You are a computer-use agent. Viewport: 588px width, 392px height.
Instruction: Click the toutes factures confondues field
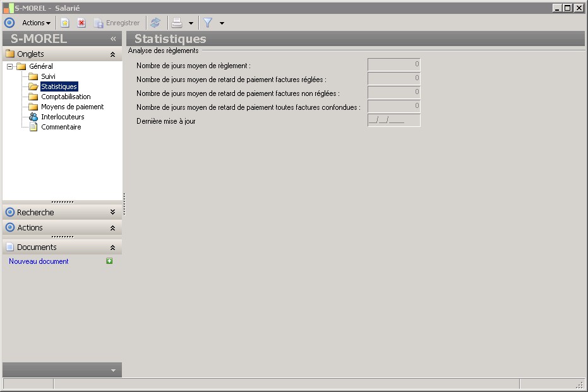393,106
